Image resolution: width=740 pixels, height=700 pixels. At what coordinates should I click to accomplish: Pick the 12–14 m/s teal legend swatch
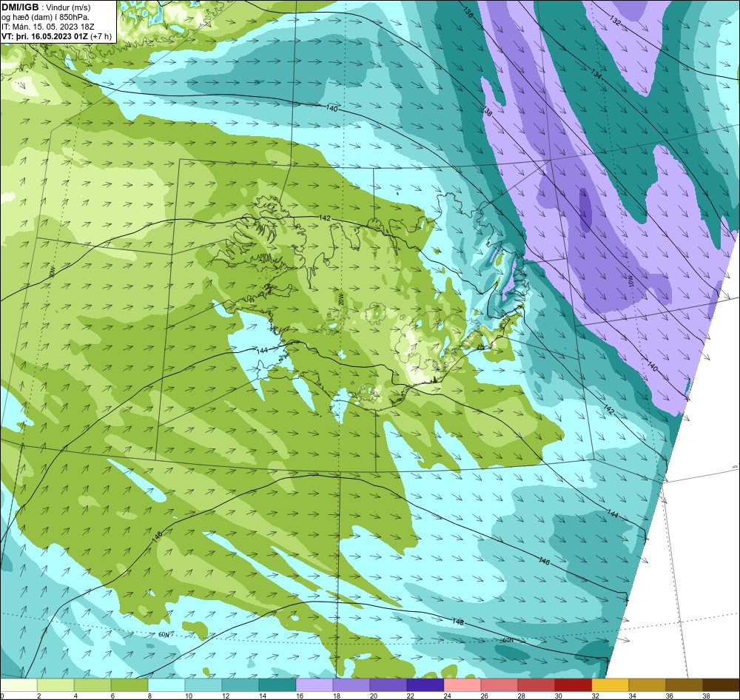coord(240,685)
